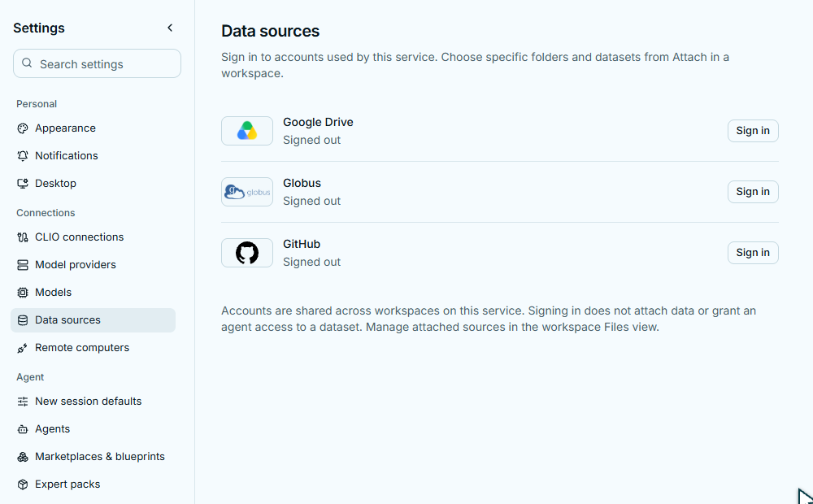Click the Appearance palette icon
The height and width of the screenshot is (504, 813).
click(23, 128)
